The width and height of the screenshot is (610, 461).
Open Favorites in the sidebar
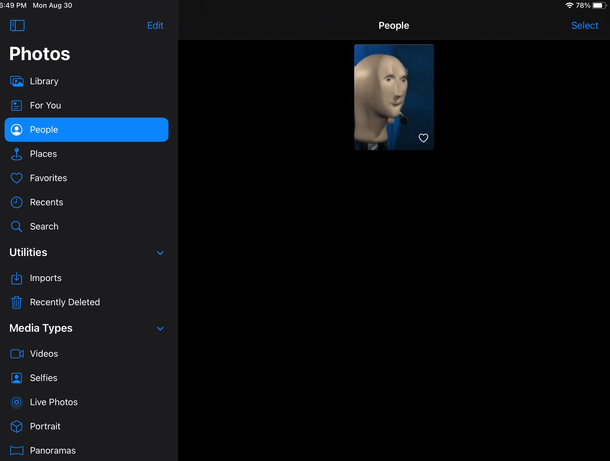pos(48,178)
